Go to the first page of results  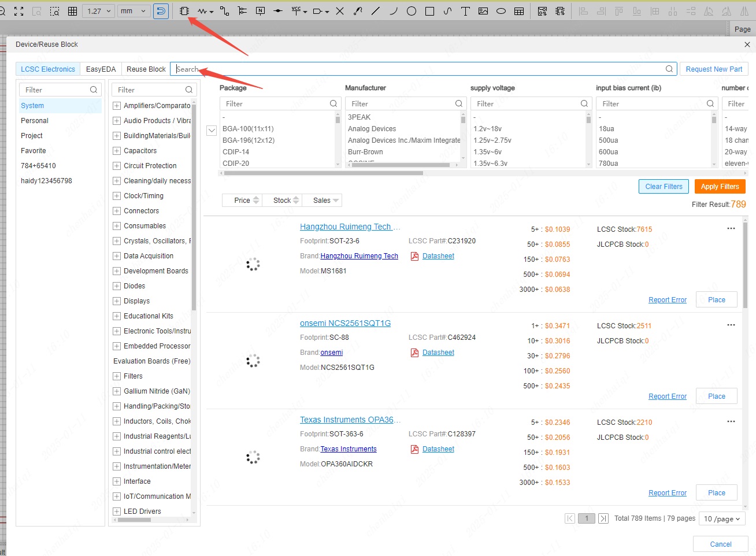pos(570,518)
